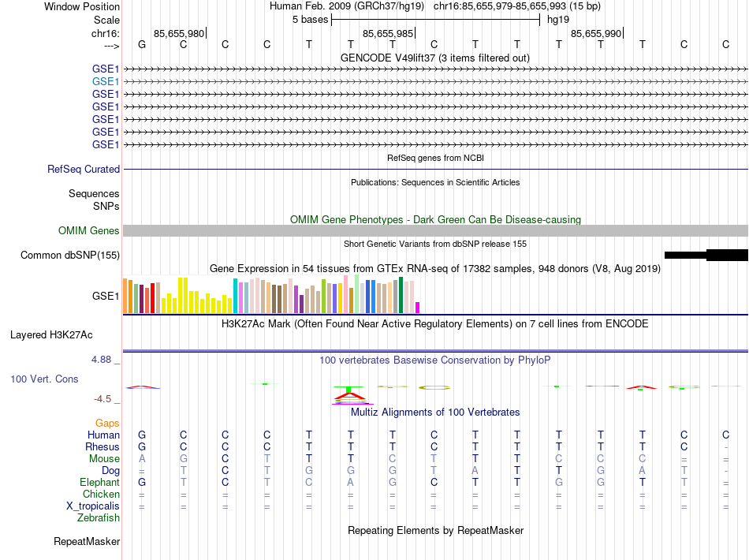
Task: Click the turquoise bar in GTEx chart
Action: click(235, 296)
